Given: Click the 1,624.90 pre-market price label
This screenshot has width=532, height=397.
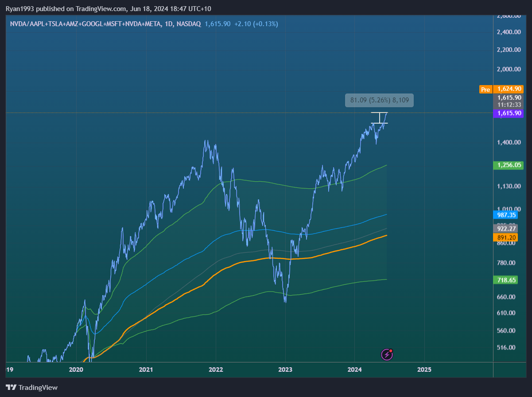Looking at the screenshot, I should (x=509, y=89).
